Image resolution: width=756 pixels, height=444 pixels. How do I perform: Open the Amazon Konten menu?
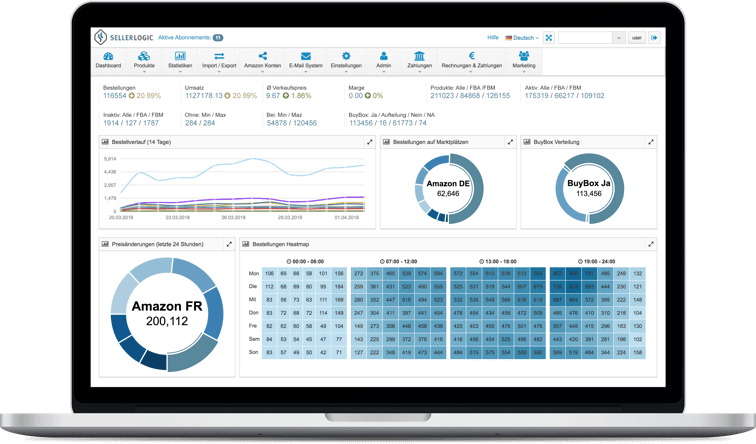pos(262,60)
